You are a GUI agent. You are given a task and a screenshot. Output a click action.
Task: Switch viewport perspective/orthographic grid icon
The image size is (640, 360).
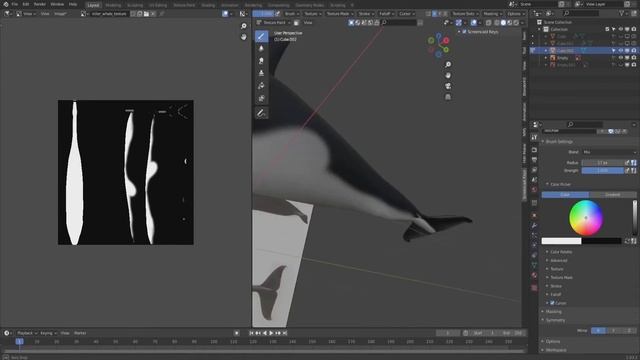point(448,97)
